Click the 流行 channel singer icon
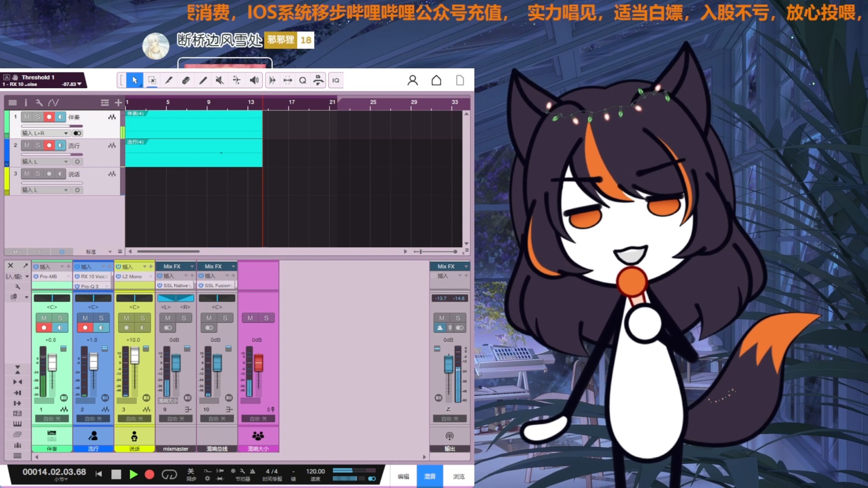Screen dimensions: 868x488 click(x=93, y=436)
